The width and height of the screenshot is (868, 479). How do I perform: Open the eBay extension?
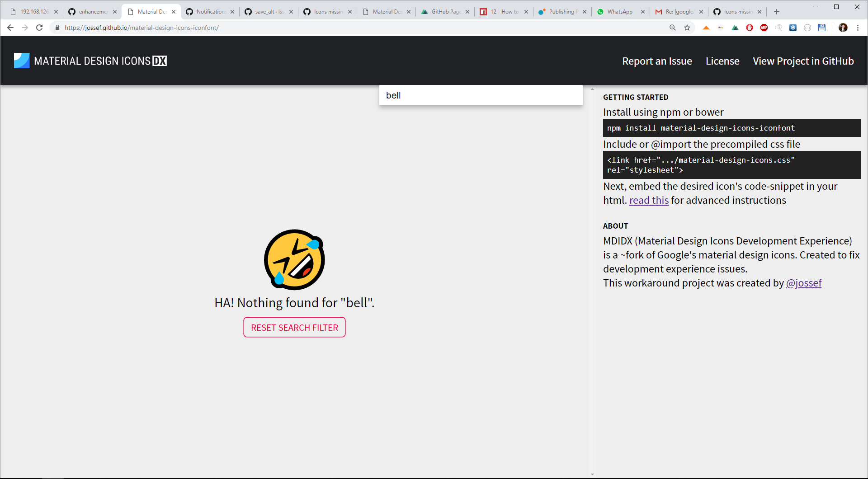(721, 28)
